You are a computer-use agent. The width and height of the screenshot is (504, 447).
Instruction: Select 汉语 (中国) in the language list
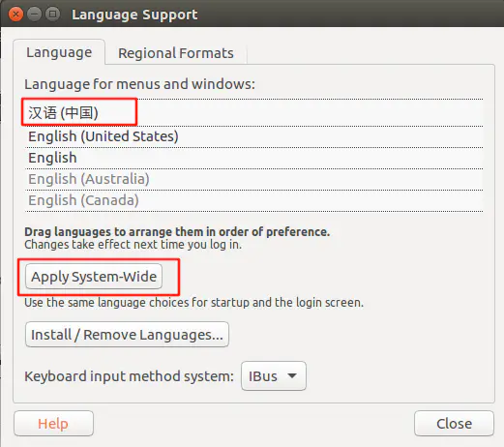[x=253, y=112]
